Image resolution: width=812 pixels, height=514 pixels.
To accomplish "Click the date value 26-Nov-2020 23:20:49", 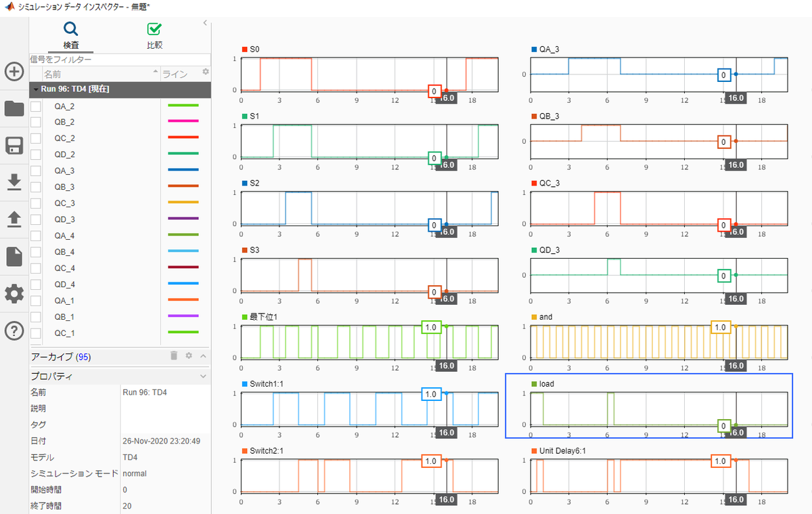I will (162, 441).
